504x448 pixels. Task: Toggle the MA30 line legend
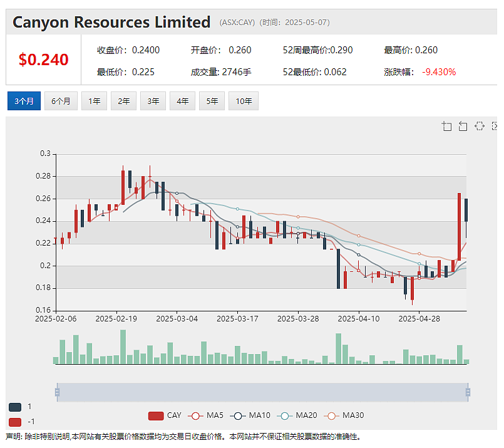point(344,415)
